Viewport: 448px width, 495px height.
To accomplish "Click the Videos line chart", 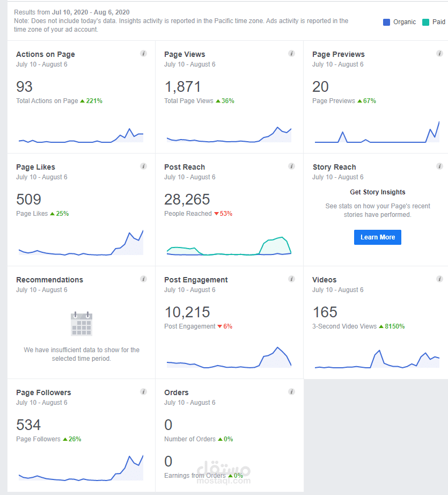I will coord(377,359).
